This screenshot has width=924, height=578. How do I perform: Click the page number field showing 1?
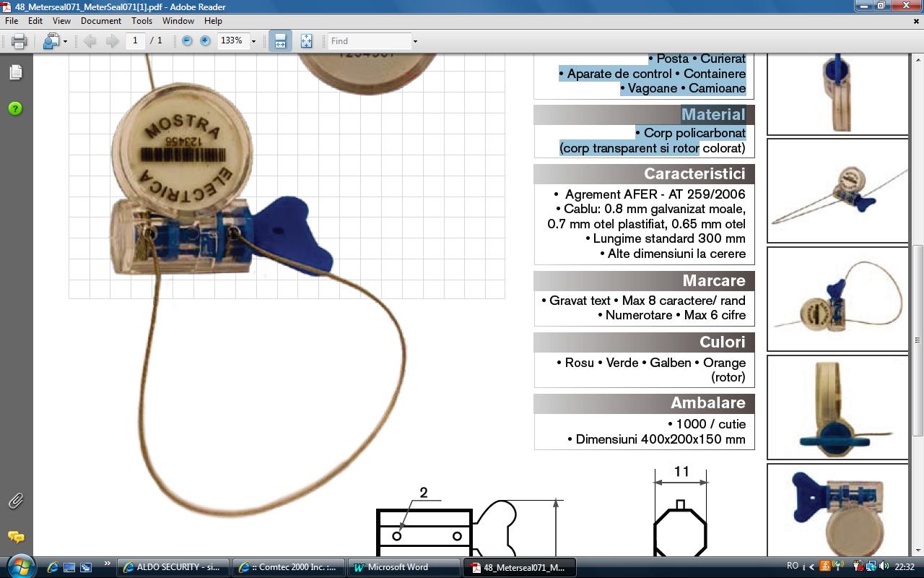(135, 40)
